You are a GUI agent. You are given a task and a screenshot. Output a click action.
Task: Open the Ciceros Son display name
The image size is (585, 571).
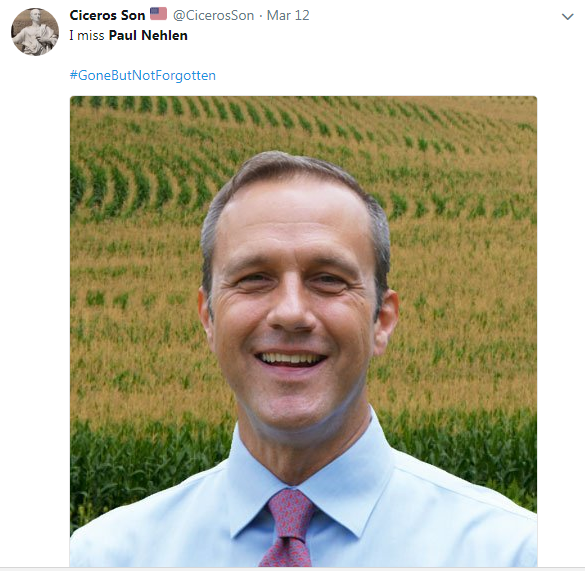pyautogui.click(x=107, y=15)
